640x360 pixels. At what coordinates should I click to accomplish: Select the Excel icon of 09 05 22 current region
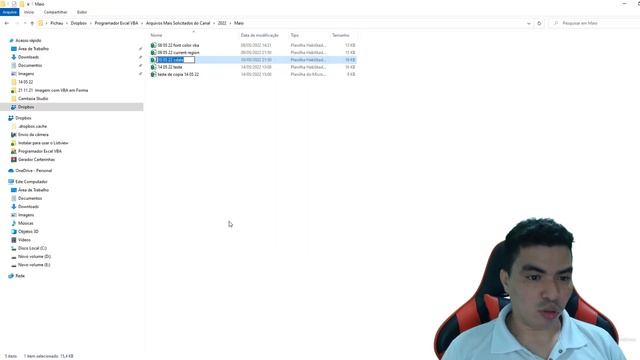coord(153,53)
